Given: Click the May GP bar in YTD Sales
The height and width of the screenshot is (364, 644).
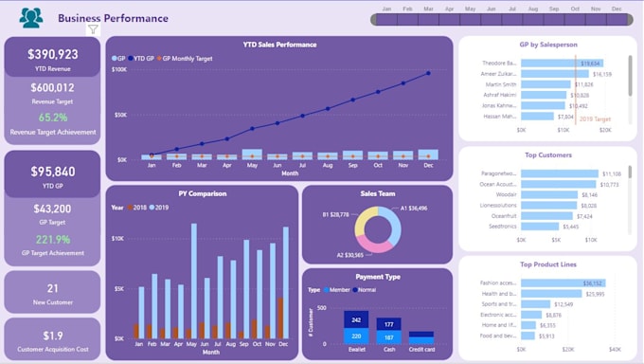Looking at the screenshot, I should (252, 155).
